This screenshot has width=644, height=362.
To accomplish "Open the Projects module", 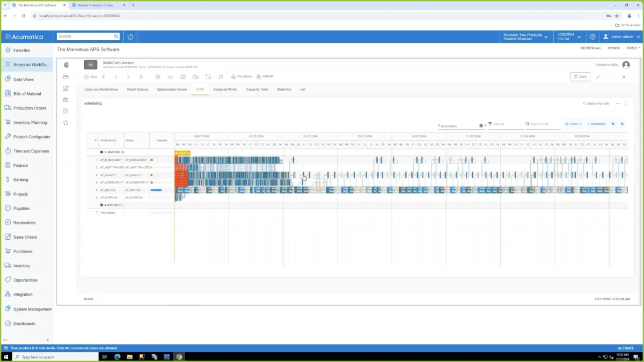I will pos(26,194).
